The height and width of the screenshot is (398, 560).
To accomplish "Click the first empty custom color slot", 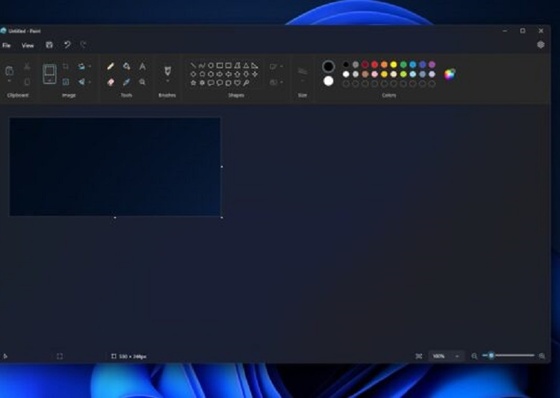I will click(345, 84).
